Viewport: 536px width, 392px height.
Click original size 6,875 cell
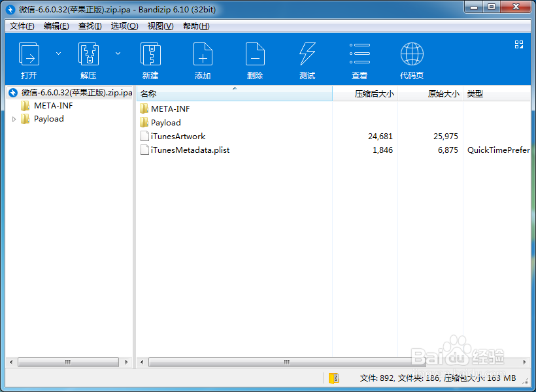(x=448, y=150)
